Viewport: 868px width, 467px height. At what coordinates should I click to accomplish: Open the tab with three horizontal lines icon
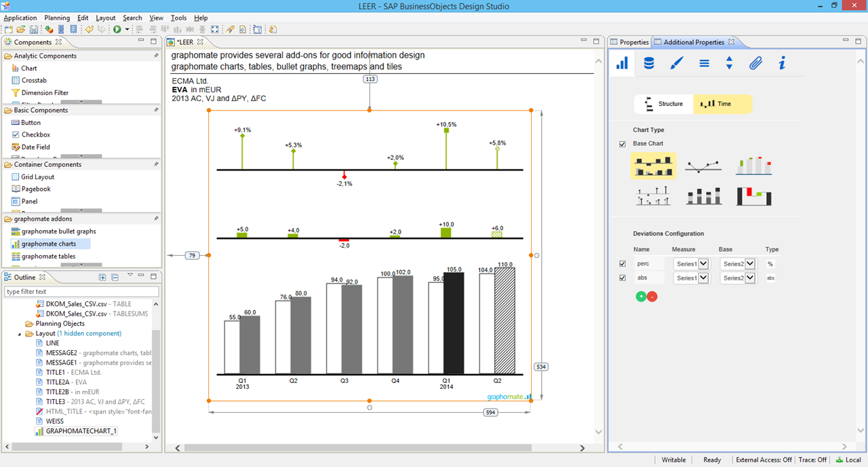coord(704,63)
